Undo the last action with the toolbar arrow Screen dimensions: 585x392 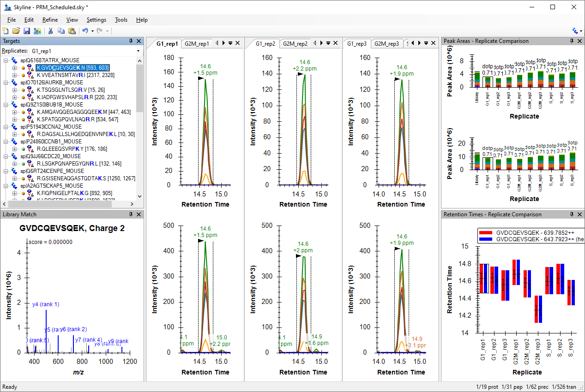tap(85, 31)
